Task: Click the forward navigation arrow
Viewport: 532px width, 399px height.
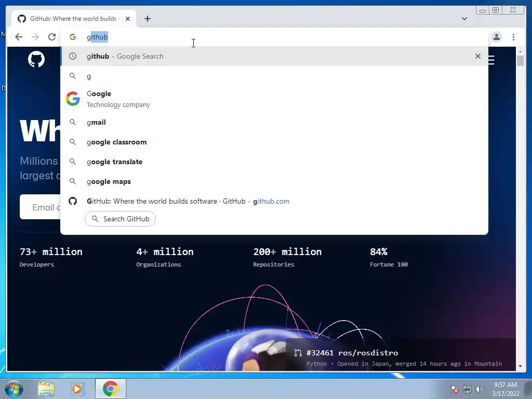Action: point(35,37)
